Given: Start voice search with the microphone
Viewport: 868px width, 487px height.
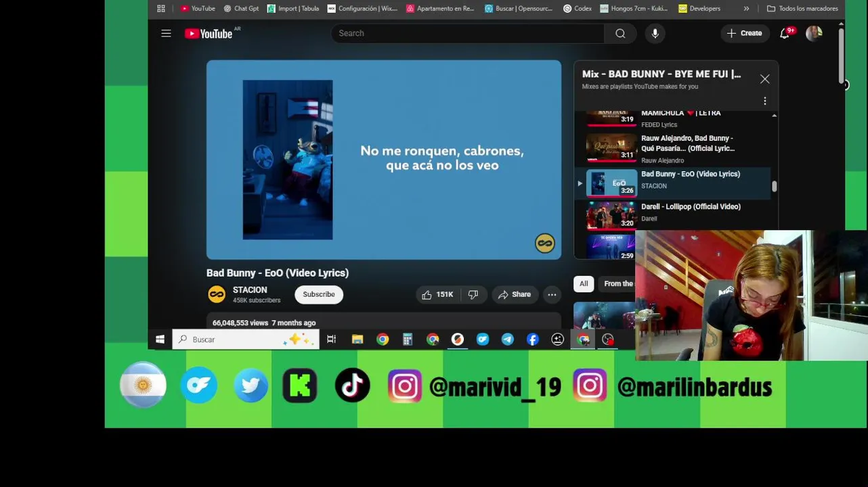Looking at the screenshot, I should click(655, 33).
